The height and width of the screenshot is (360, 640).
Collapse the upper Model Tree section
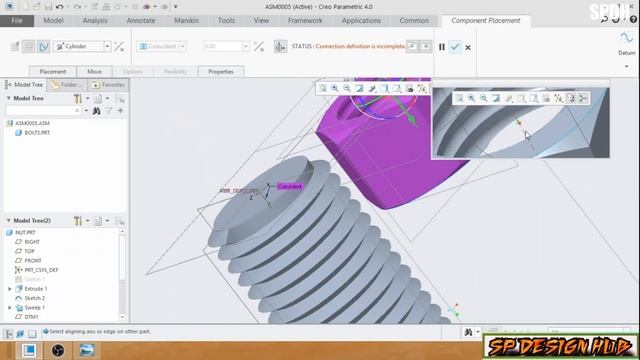click(x=9, y=98)
